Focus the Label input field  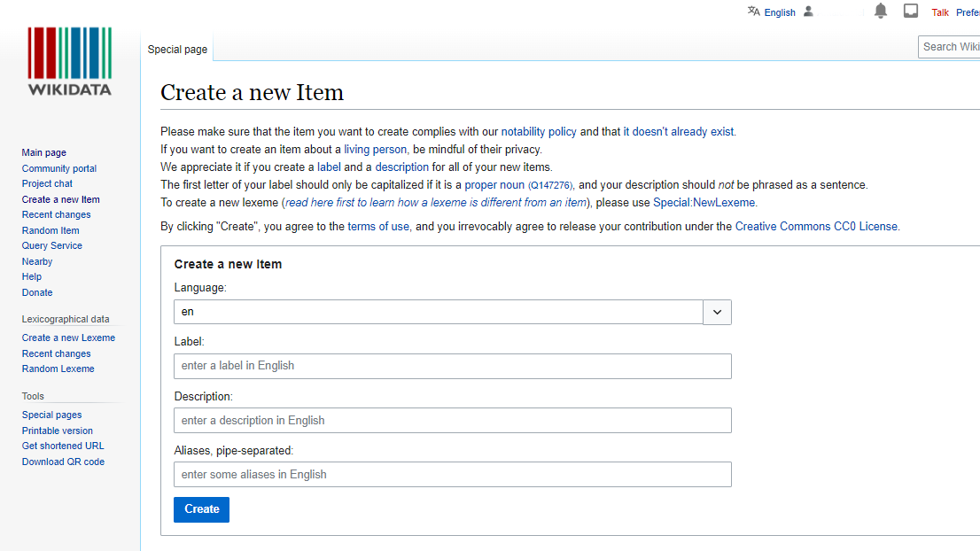[452, 366]
